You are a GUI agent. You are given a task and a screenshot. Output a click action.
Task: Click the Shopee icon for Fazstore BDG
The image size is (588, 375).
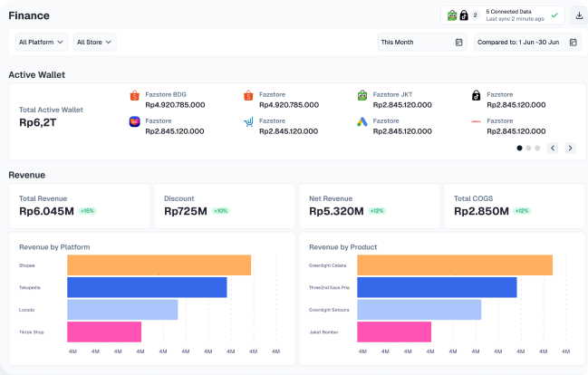click(x=135, y=95)
